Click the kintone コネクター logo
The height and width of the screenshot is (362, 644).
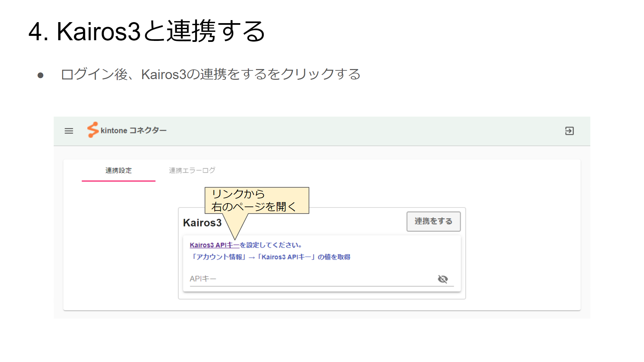coord(127,130)
